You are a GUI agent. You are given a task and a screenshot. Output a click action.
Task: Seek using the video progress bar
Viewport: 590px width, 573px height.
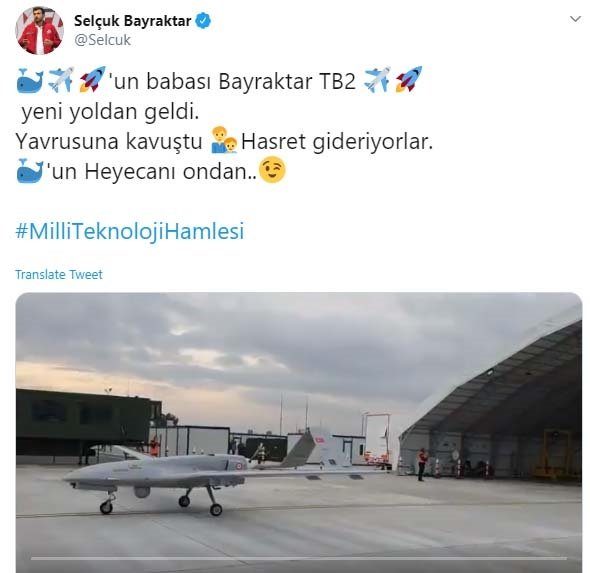point(299,558)
